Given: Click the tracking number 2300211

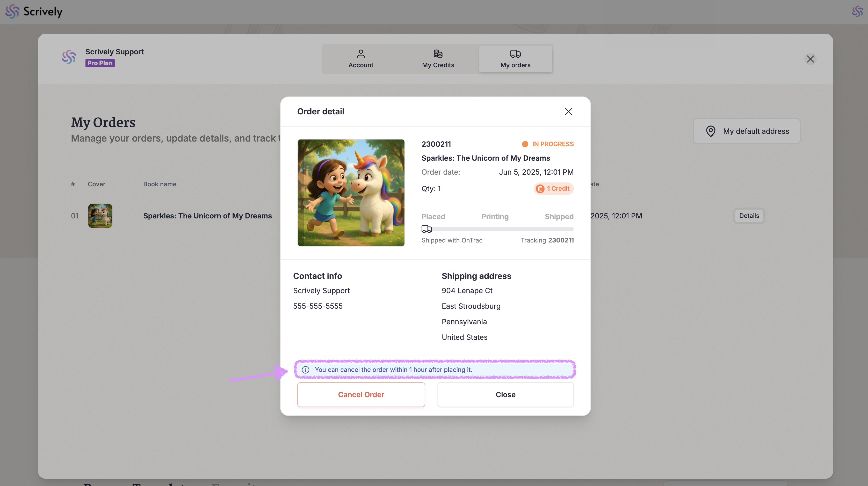Looking at the screenshot, I should pyautogui.click(x=561, y=240).
